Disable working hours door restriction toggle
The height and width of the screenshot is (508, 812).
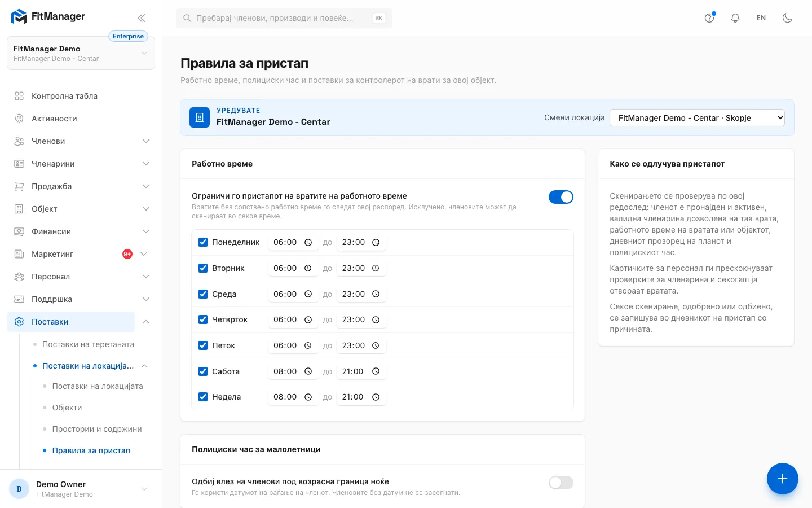(561, 197)
